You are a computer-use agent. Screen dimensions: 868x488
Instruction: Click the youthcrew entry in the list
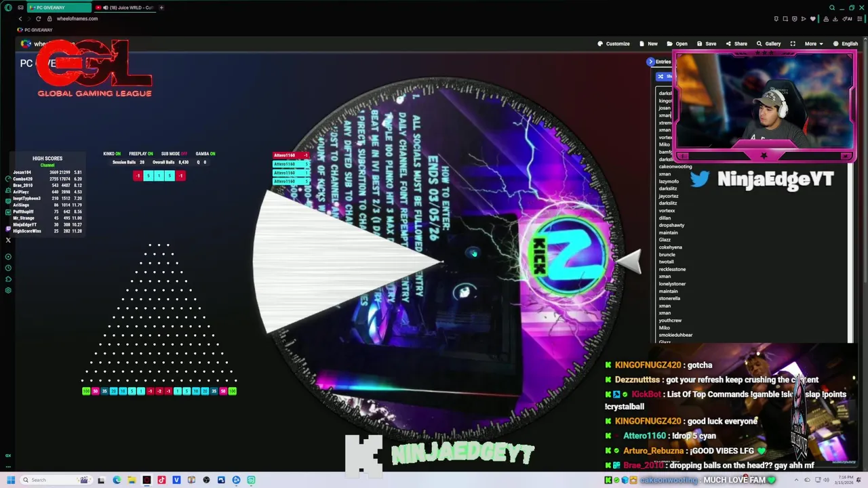pyautogui.click(x=671, y=321)
